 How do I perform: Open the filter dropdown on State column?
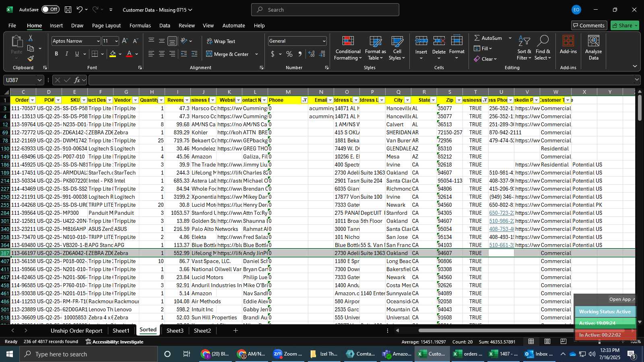[x=433, y=100]
